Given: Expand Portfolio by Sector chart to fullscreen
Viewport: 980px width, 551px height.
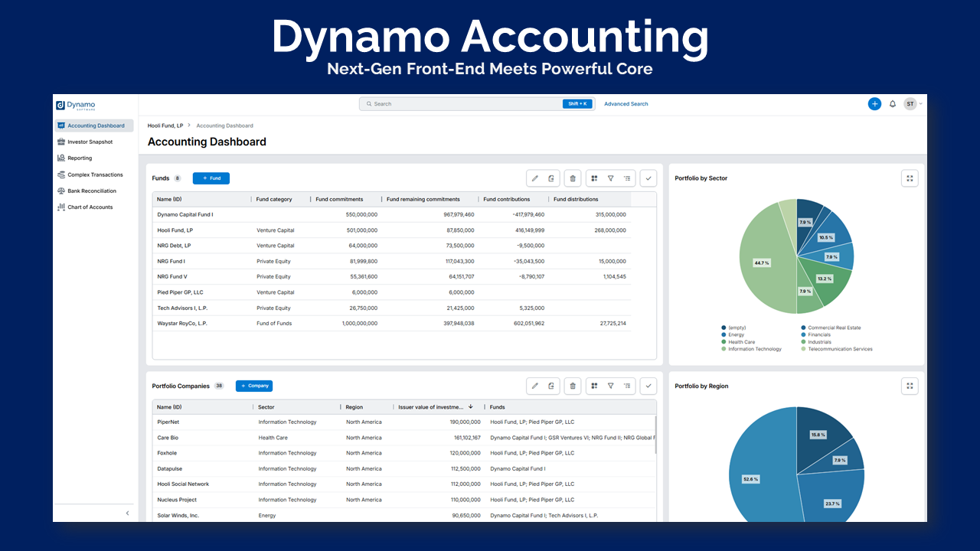Looking at the screenshot, I should click(x=910, y=178).
